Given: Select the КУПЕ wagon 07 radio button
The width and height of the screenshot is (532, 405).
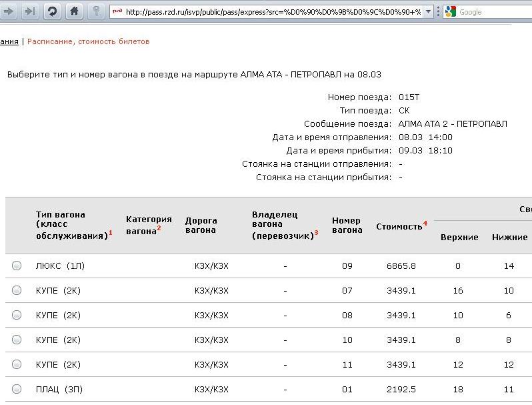Looking at the screenshot, I should click(17, 290).
